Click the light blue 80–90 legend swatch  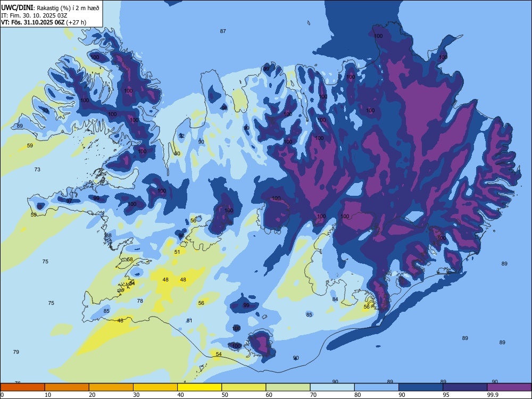(x=376, y=387)
